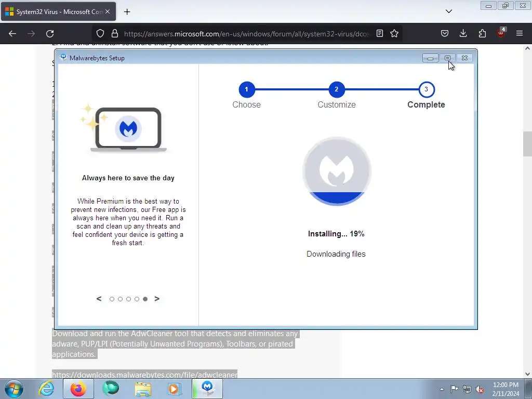Click the network tray icon
Image resolution: width=532 pixels, height=399 pixels.
467,389
